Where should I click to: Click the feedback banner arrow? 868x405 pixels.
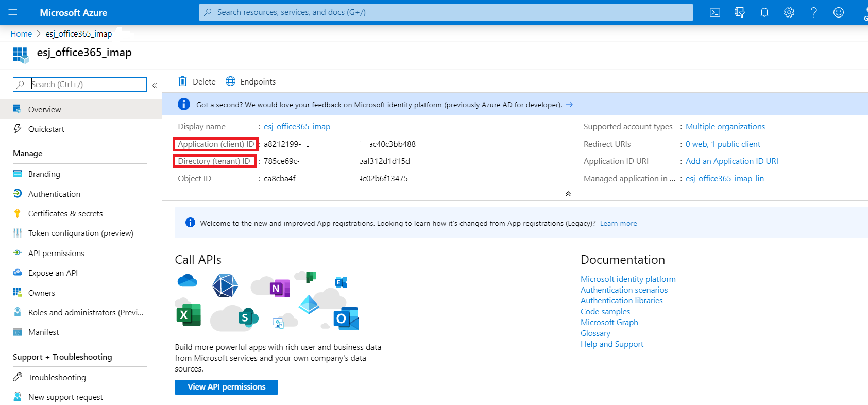coord(569,105)
